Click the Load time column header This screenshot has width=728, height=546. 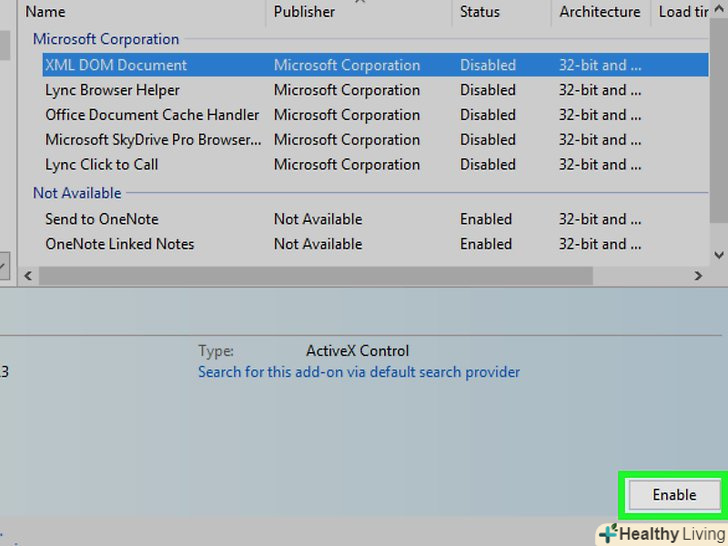tap(682, 12)
